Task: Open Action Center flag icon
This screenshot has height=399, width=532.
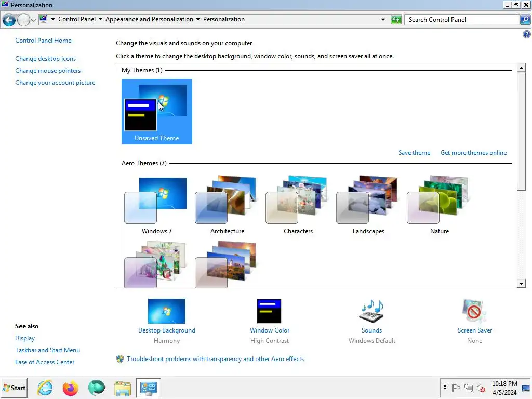Action: (456, 388)
